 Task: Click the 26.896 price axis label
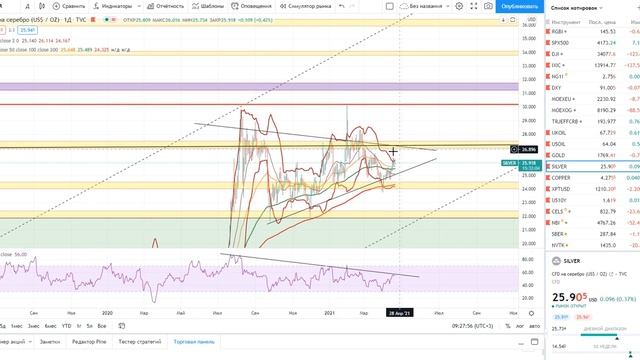pyautogui.click(x=528, y=149)
